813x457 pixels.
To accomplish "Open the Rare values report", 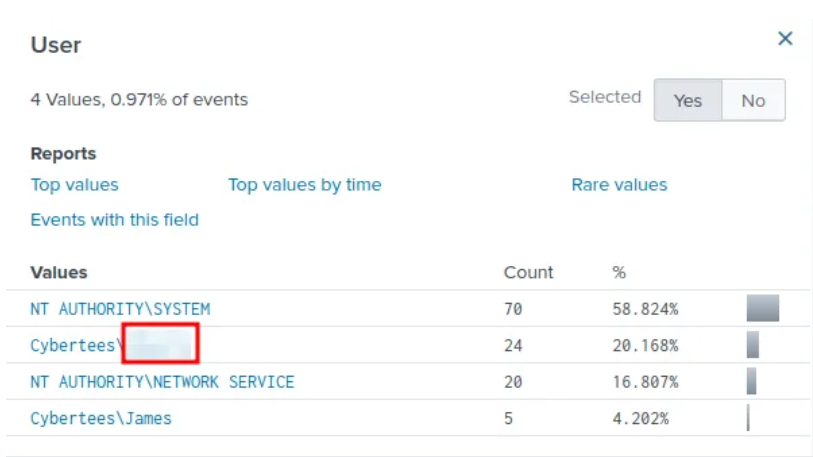I will tap(619, 185).
